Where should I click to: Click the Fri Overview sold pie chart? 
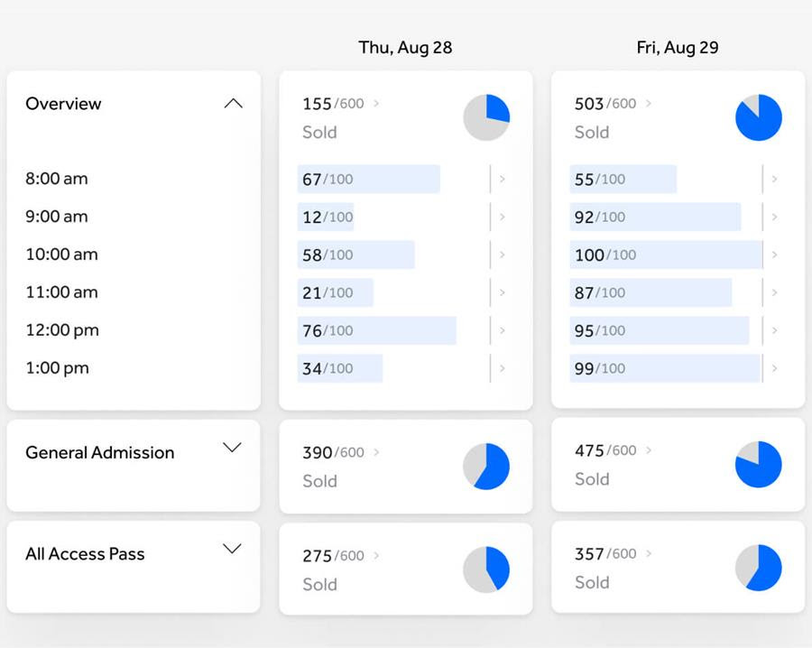click(759, 117)
